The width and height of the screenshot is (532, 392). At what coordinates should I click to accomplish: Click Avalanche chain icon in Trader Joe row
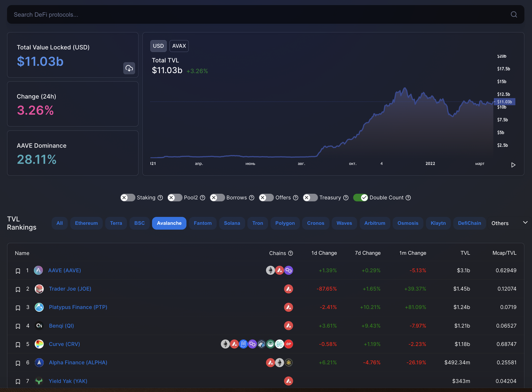289,289
